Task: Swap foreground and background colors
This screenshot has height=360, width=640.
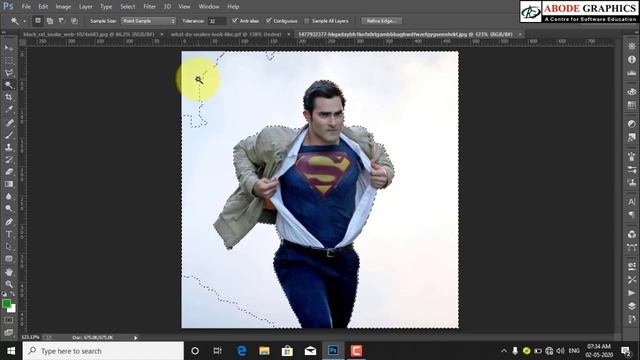Action: [13, 294]
